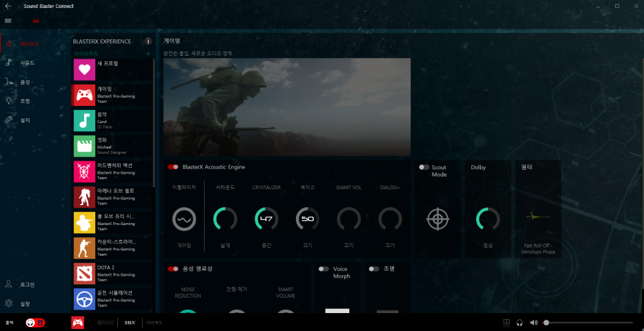
Task: Select the 영화 clapperboard profile
Action: tap(113, 146)
